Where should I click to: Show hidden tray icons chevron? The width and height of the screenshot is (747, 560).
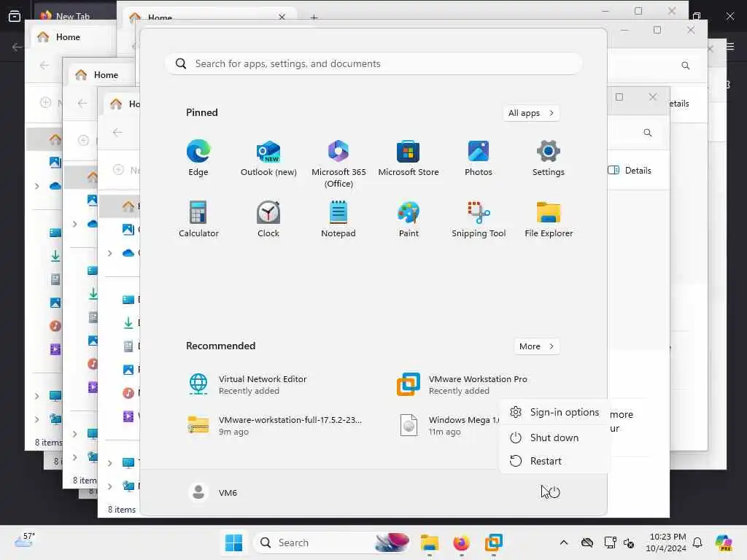tap(564, 542)
